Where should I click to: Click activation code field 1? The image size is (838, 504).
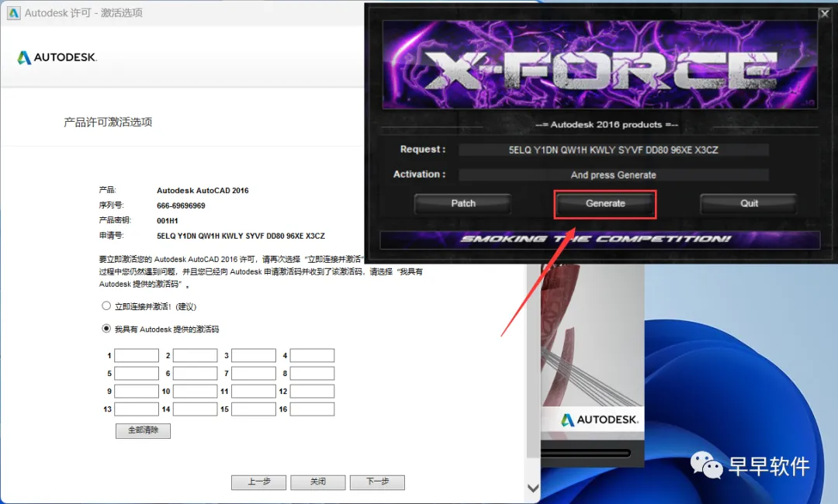(137, 355)
